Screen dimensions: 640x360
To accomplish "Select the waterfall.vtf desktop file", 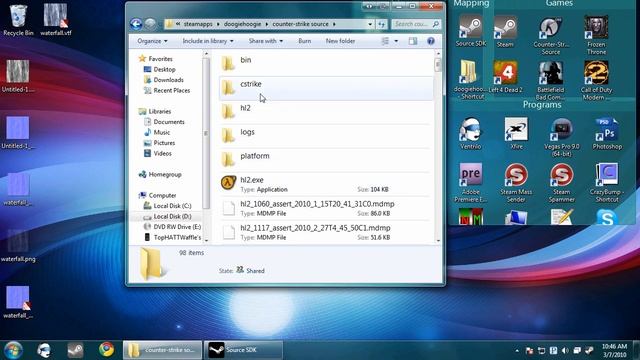I will (56, 20).
